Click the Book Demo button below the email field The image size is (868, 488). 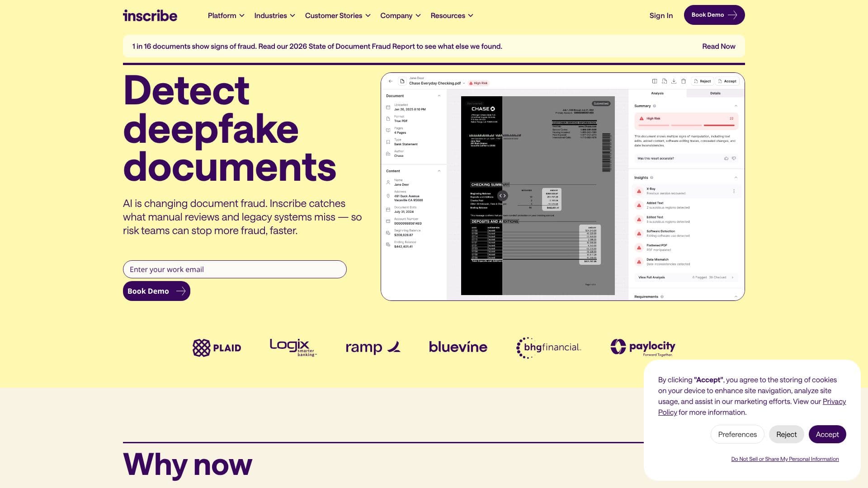(x=156, y=291)
